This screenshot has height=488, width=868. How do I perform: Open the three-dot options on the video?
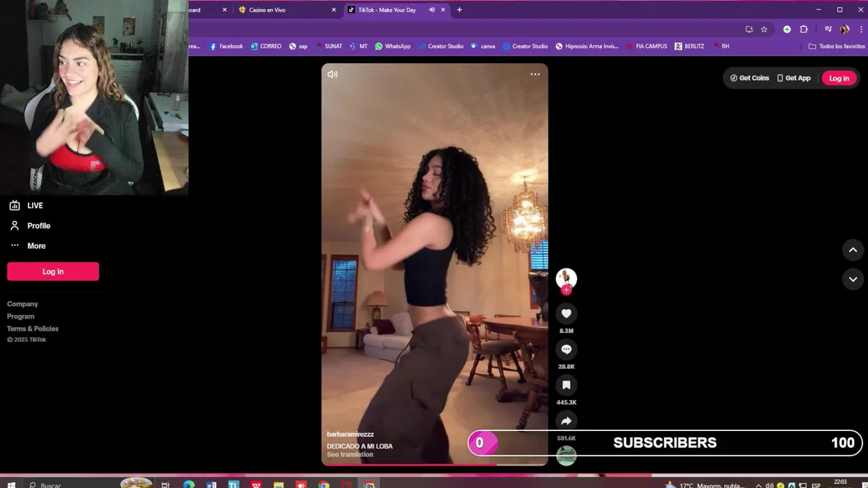pos(535,75)
